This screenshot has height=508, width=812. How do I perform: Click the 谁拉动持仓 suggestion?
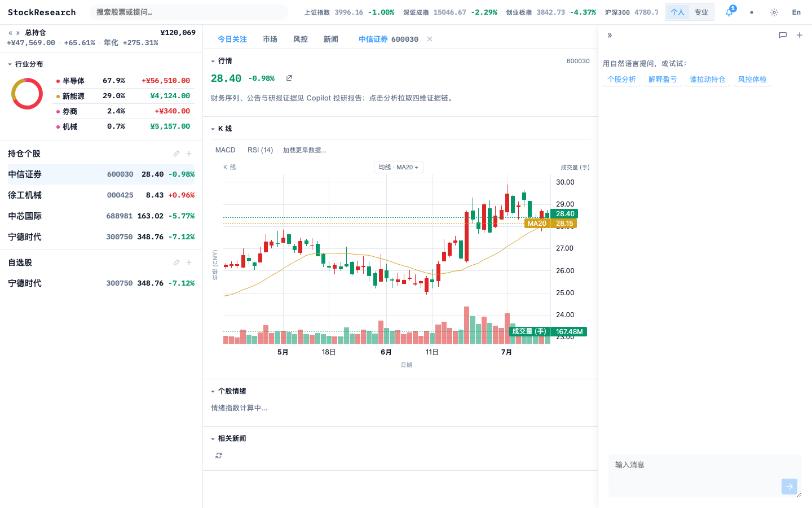point(708,80)
